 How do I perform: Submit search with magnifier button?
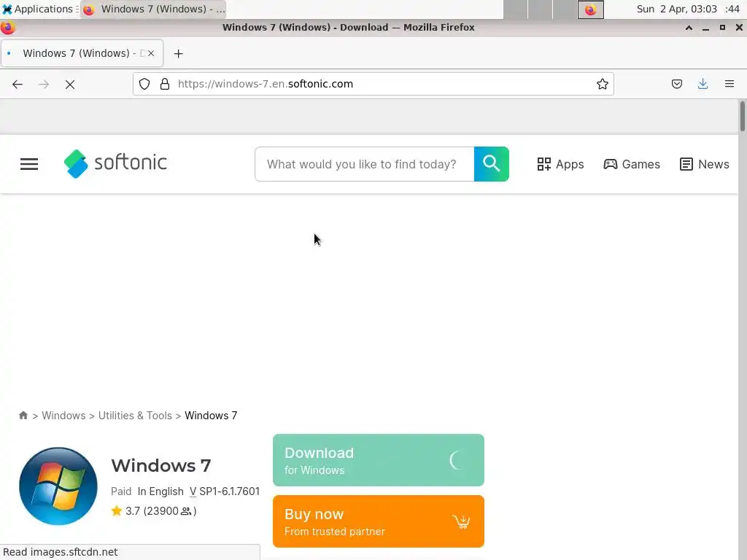(x=491, y=164)
